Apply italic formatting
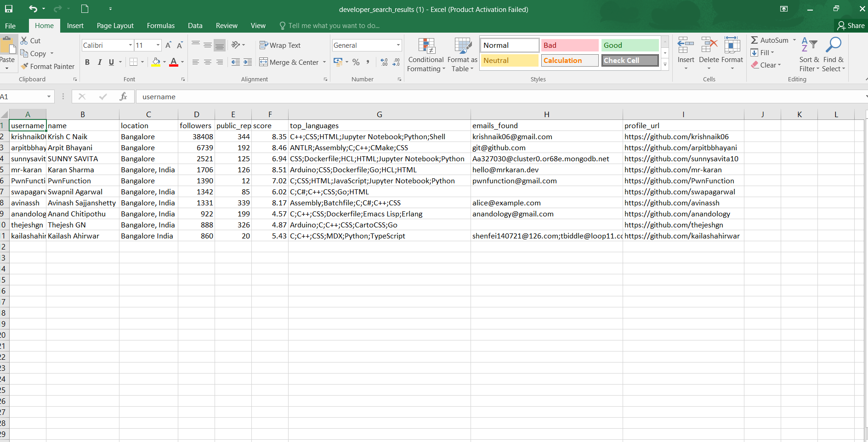The height and width of the screenshot is (442, 868). (99, 62)
